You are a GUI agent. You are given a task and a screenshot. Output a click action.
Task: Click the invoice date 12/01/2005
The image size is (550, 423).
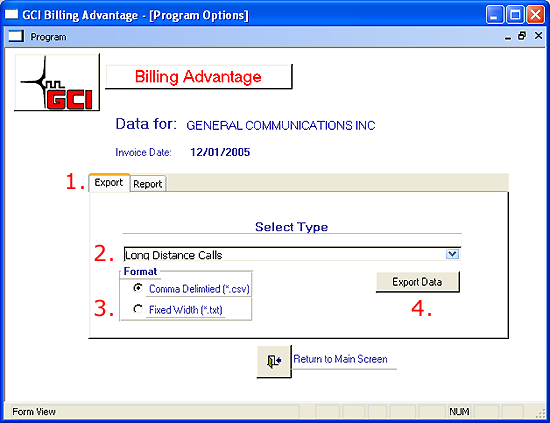pos(220,152)
